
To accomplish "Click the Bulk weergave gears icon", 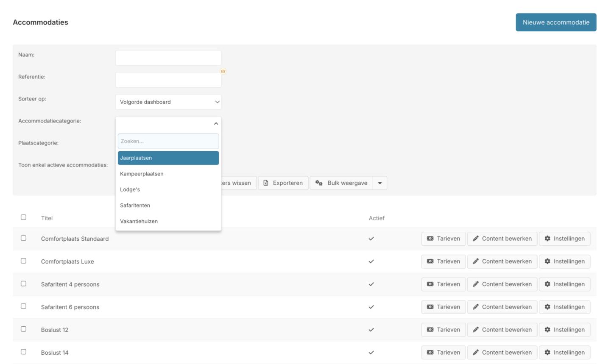I will tap(319, 183).
